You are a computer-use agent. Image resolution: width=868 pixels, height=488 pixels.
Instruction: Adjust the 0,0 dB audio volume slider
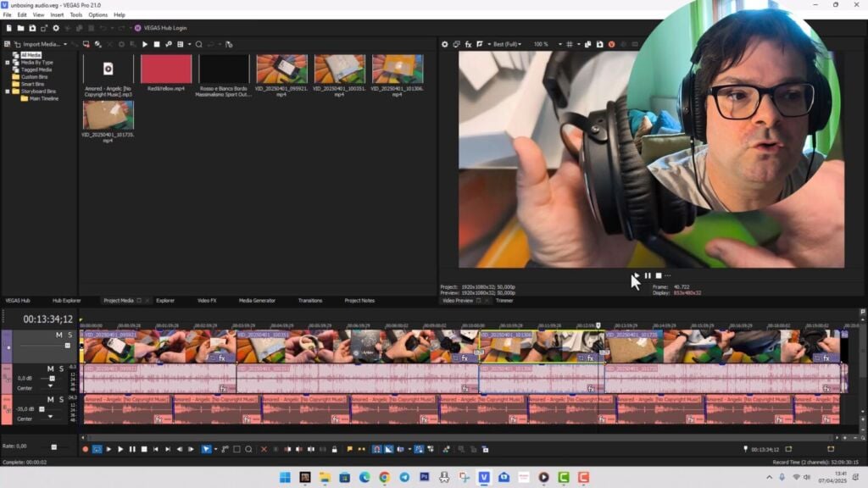point(52,379)
